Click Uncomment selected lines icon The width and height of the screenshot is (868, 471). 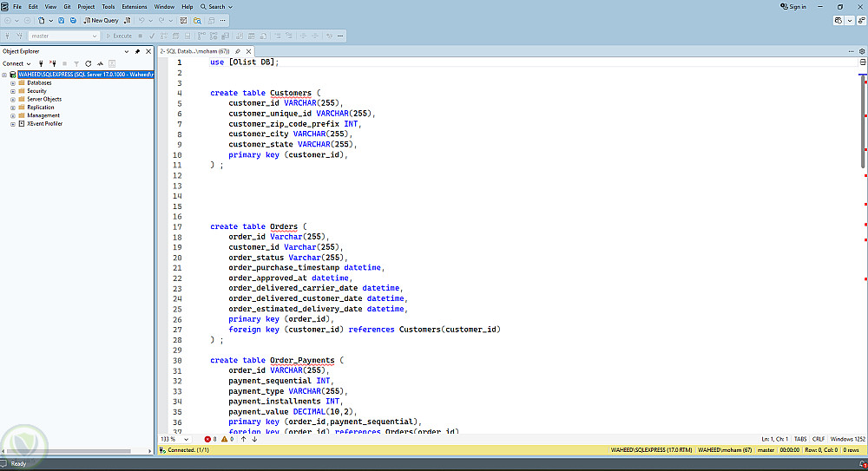pyautogui.click(x=288, y=36)
